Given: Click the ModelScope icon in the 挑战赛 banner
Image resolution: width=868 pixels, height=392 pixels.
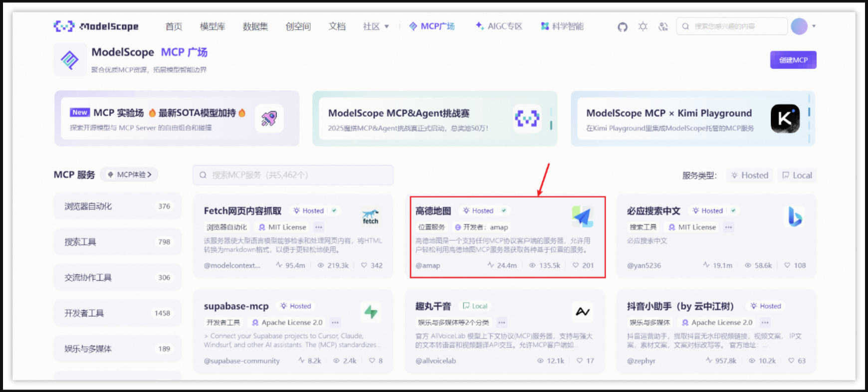Looking at the screenshot, I should click(527, 119).
